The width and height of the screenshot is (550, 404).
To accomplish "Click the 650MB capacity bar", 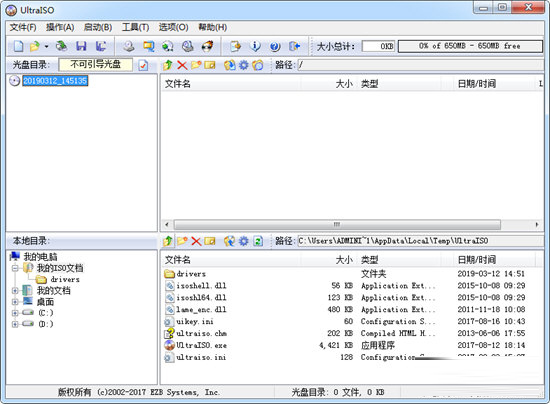I will pyautogui.click(x=470, y=46).
